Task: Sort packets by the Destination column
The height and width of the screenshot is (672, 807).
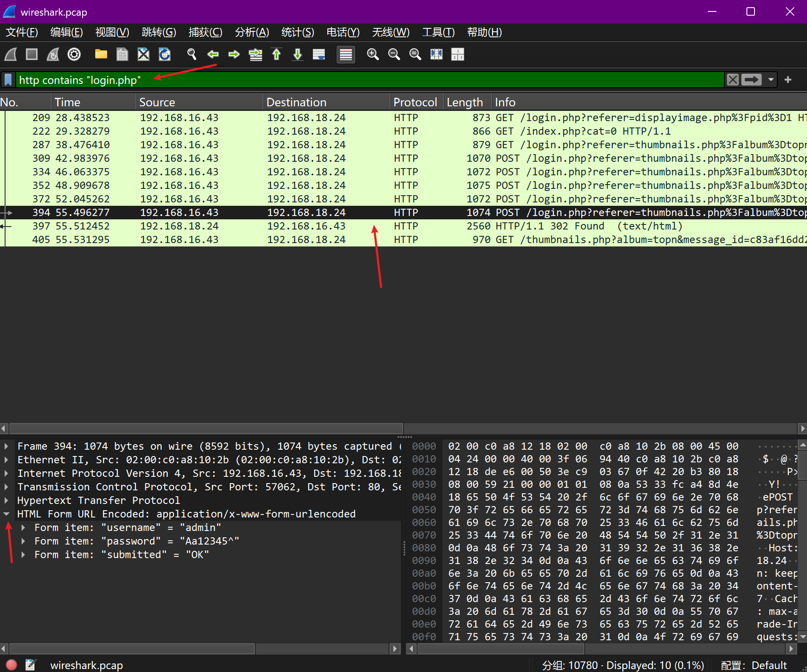Action: point(327,102)
